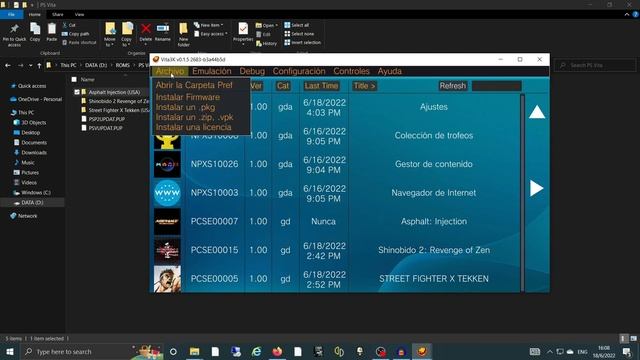Viewport: 640px width, 360px height.
Task: Click the Copy icon in the ribbon
Action: 35,29
